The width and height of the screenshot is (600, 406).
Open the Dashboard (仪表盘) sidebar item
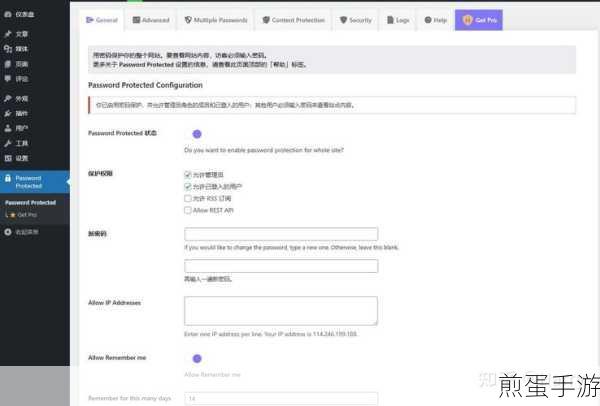click(19, 15)
